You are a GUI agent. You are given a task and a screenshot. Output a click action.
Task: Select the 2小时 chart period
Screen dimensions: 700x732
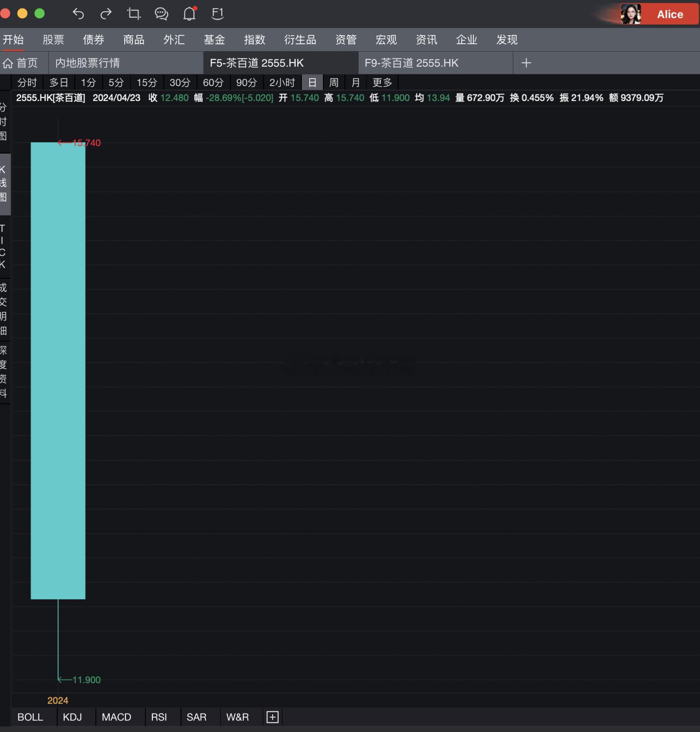coord(282,82)
